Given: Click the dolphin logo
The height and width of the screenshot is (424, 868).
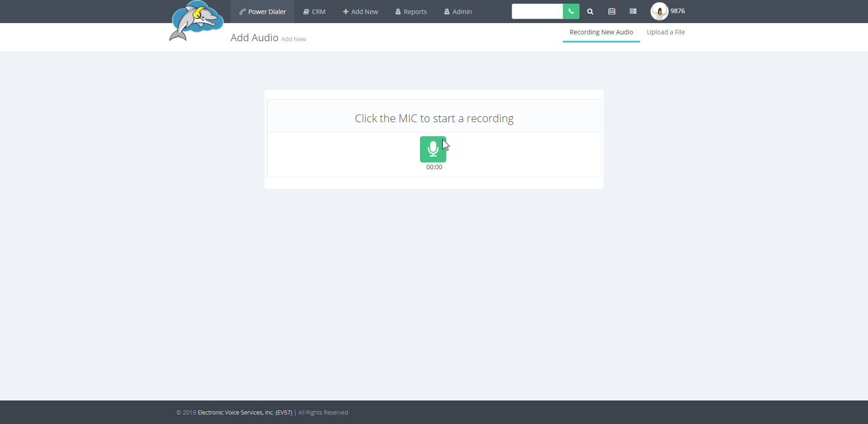Looking at the screenshot, I should click(x=197, y=21).
